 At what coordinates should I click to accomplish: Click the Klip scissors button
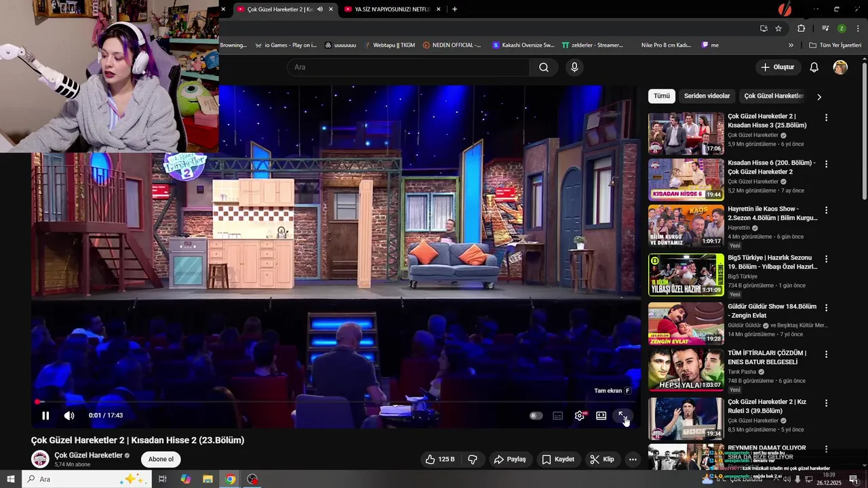pyautogui.click(x=602, y=460)
